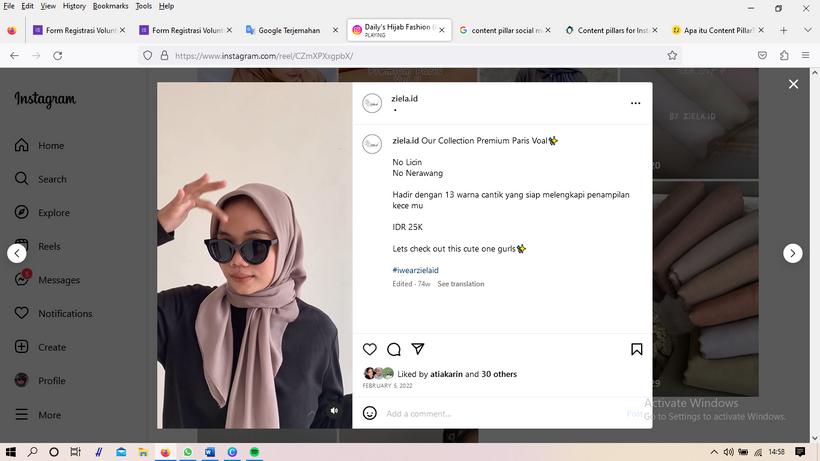This screenshot has height=461, width=820.
Task: Open the Edit menu
Action: pos(27,6)
